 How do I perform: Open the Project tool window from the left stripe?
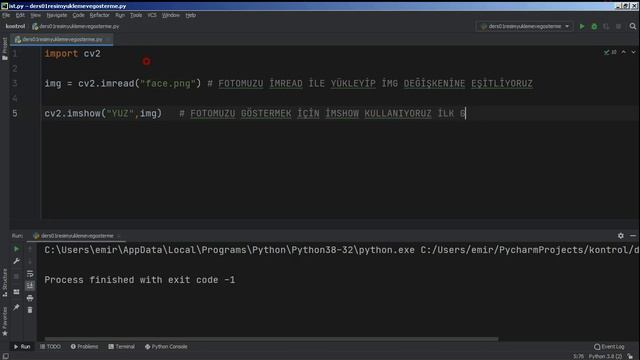click(4, 49)
